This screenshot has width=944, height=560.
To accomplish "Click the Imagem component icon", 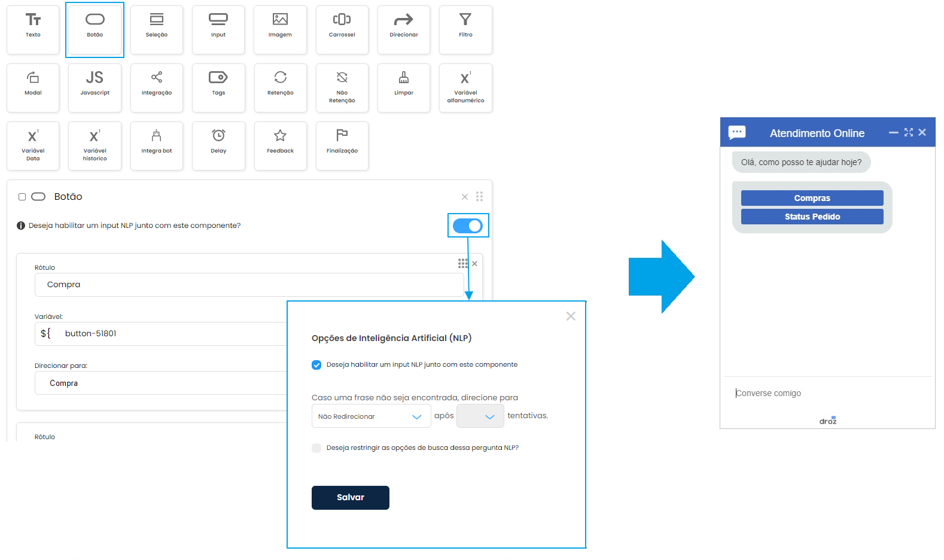I will 280,20.
